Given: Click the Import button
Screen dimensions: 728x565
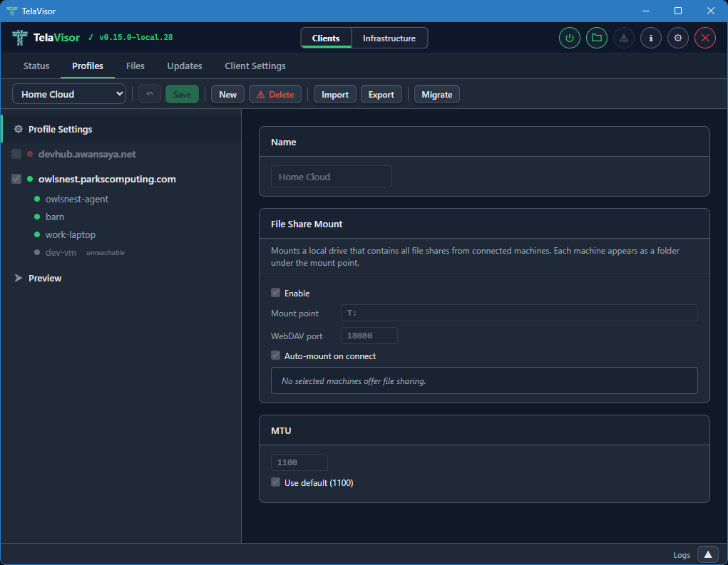Looking at the screenshot, I should pyautogui.click(x=334, y=94).
